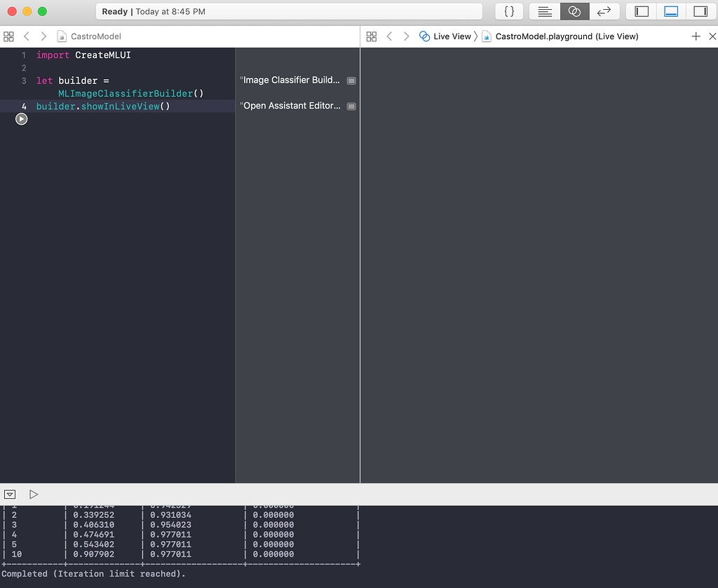Open CastroModel.playground (Live View) jump bar item
The height and width of the screenshot is (588, 718).
pyautogui.click(x=560, y=36)
